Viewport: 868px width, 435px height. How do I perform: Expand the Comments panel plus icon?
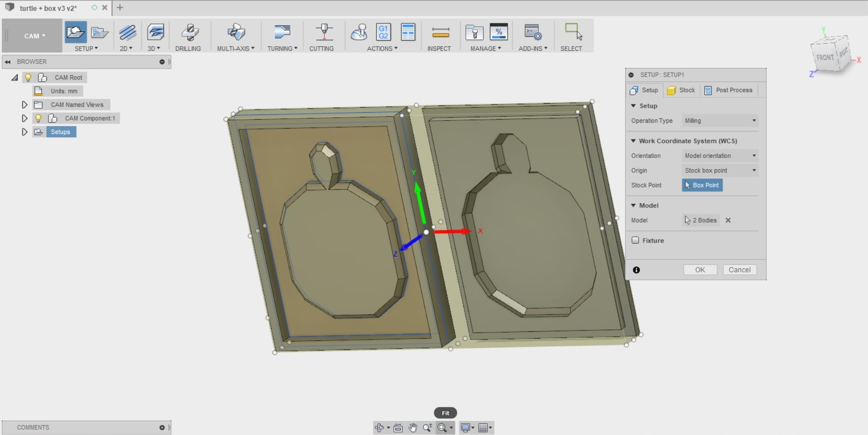pos(162,427)
